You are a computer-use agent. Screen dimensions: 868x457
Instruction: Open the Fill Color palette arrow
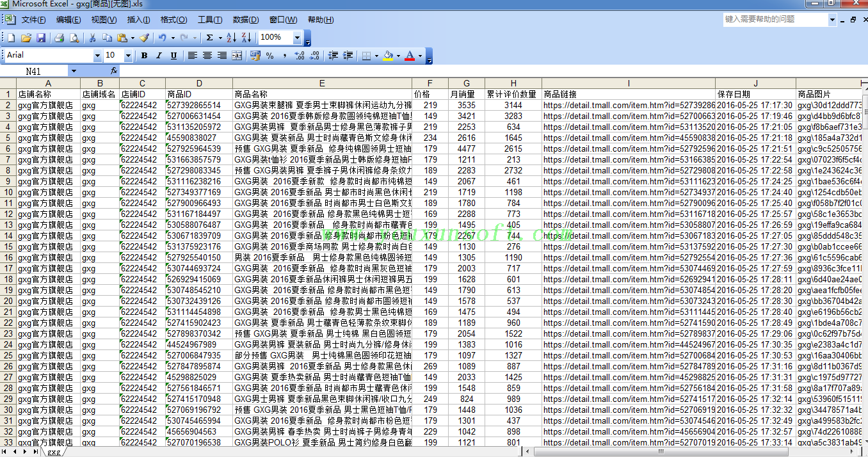click(x=398, y=56)
